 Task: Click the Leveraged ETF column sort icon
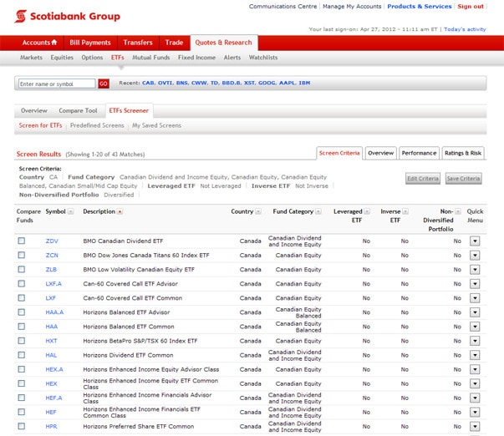(366, 212)
